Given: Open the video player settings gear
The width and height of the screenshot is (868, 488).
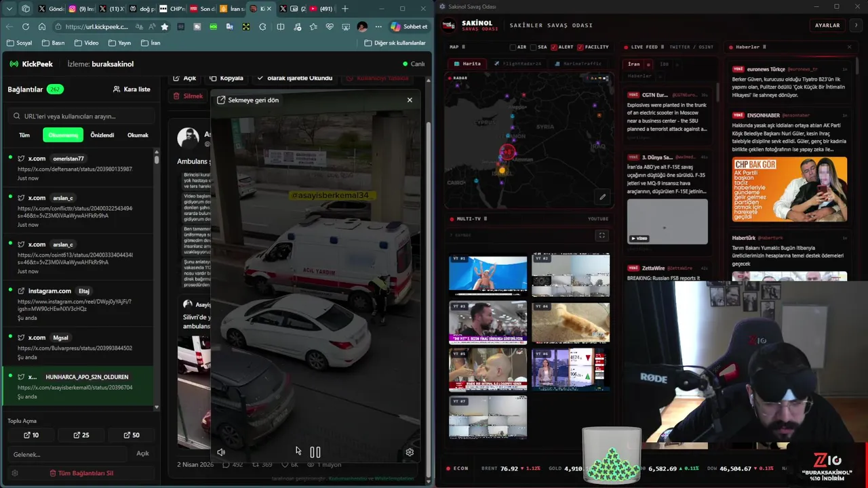Looking at the screenshot, I should click(x=410, y=452).
